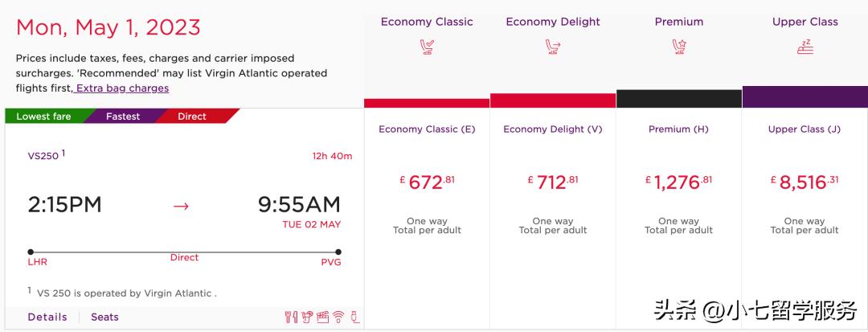Click the Premium seat star icon
The image size is (868, 332).
click(x=679, y=47)
